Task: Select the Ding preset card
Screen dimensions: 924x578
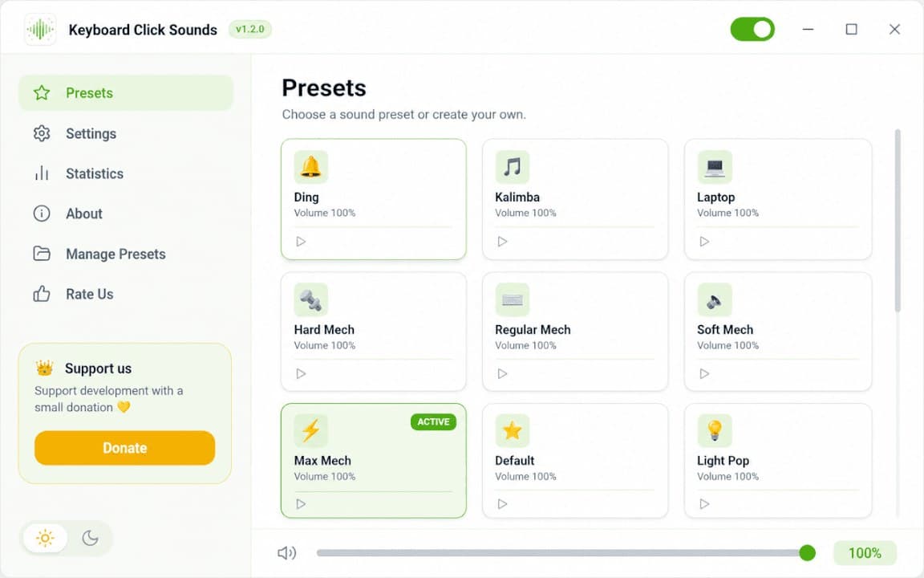Action: point(374,199)
